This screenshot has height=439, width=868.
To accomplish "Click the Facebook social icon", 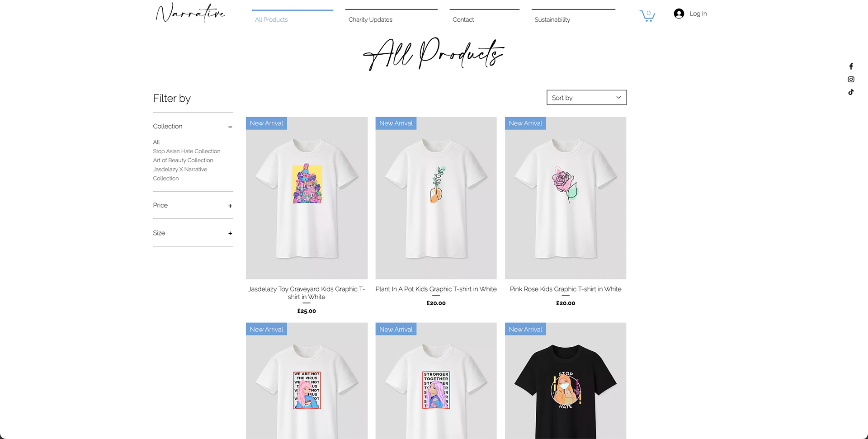I will pos(851,66).
